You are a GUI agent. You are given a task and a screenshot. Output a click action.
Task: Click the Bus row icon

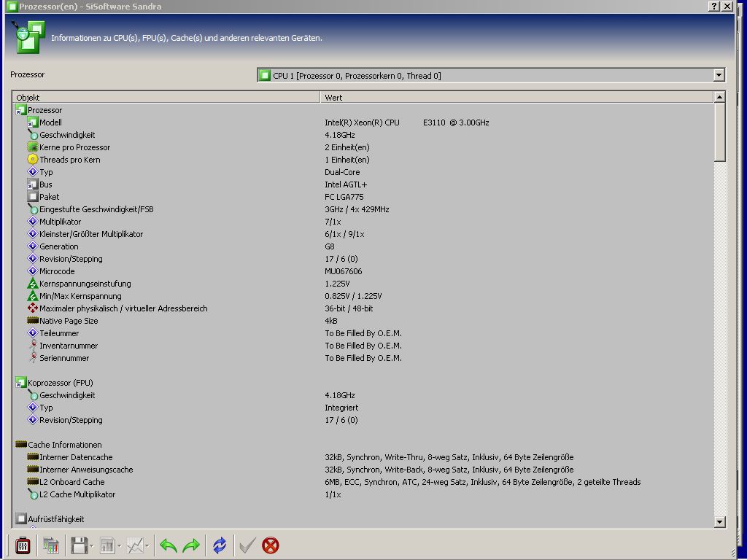[x=32, y=184]
